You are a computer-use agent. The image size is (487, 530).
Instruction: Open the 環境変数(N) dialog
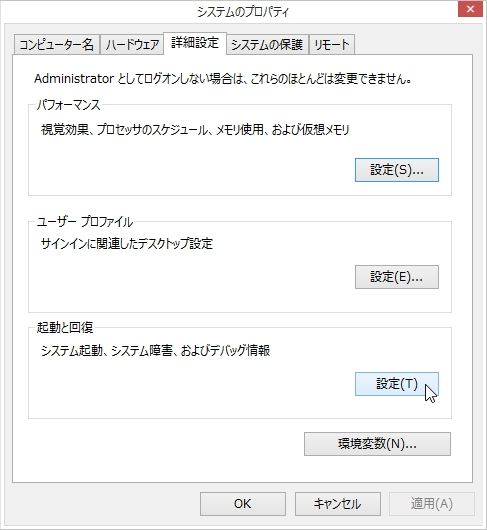[377, 444]
